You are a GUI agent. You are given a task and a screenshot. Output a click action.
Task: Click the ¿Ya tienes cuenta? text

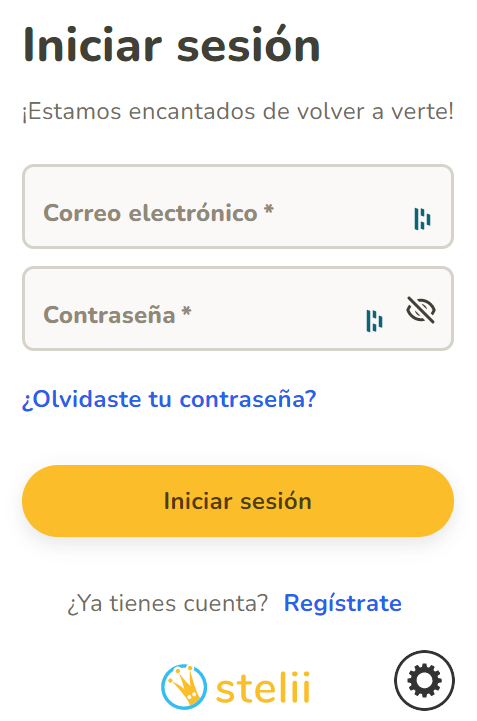coord(167,603)
